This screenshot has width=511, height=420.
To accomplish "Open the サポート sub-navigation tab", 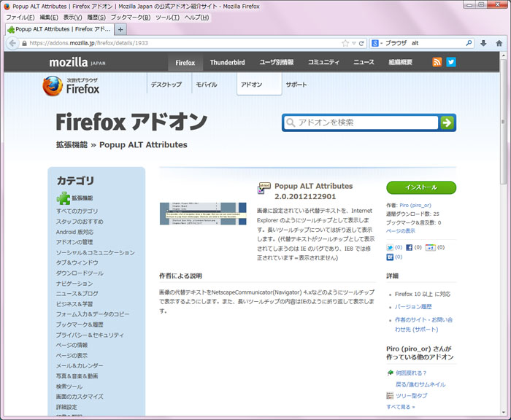I will 296,85.
